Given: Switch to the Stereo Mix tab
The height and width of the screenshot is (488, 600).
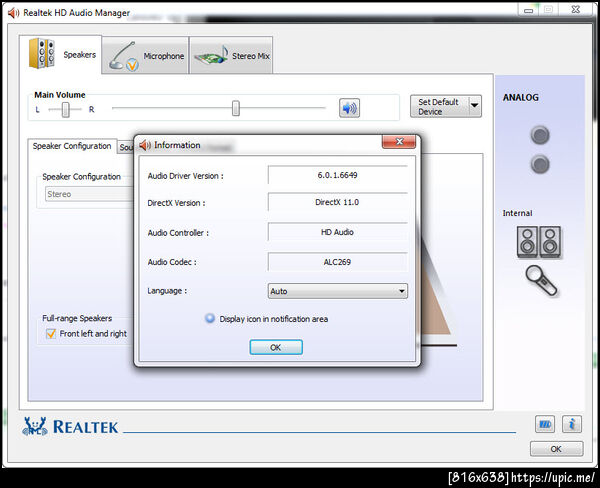Looking at the screenshot, I should tap(231, 55).
